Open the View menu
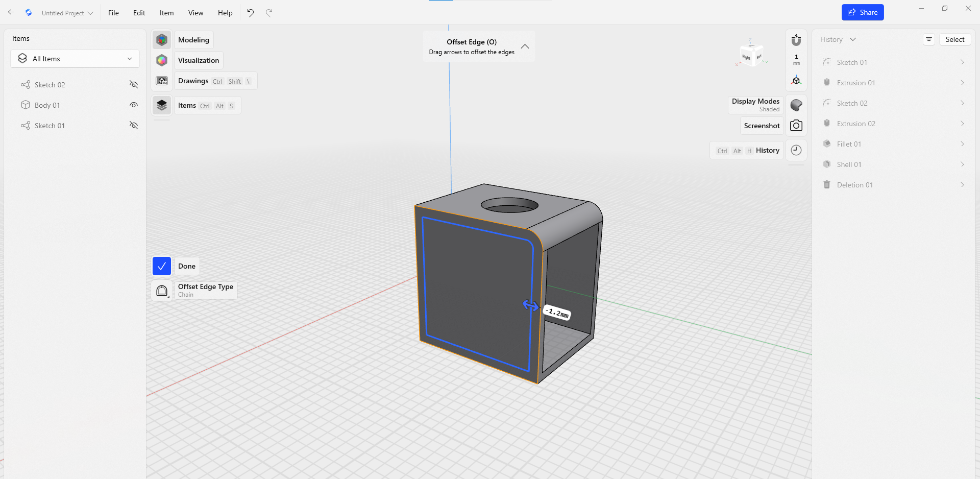The width and height of the screenshot is (980, 479). [x=195, y=13]
